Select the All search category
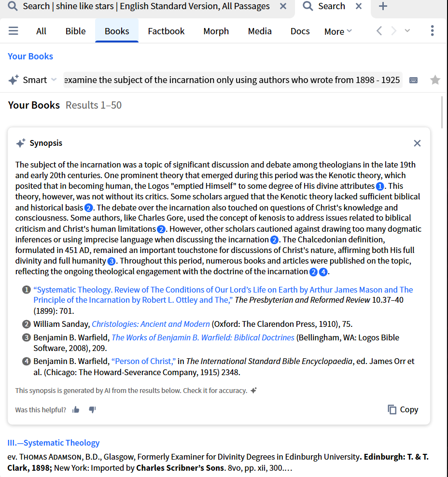Viewport: 448px width, 477px height. pyautogui.click(x=41, y=31)
